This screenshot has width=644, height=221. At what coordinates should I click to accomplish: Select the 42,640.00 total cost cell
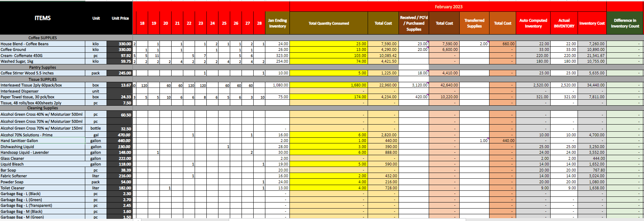tap(444, 85)
